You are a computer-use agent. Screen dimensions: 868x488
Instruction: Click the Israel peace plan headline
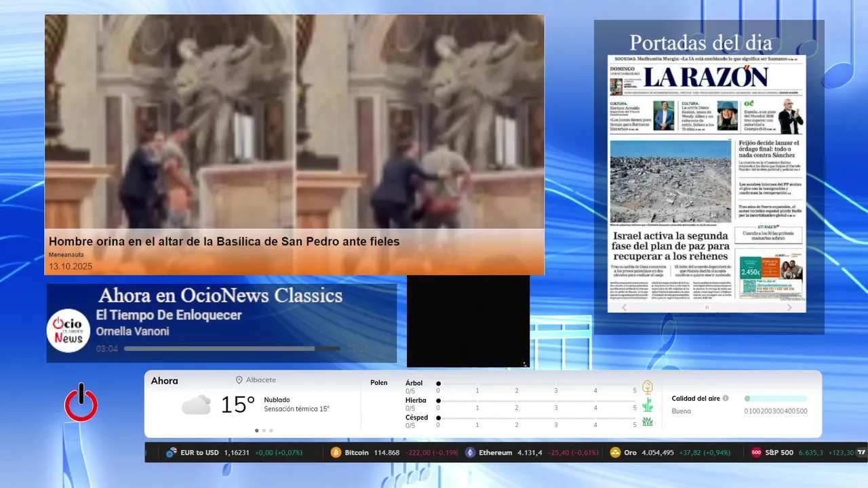[671, 246]
